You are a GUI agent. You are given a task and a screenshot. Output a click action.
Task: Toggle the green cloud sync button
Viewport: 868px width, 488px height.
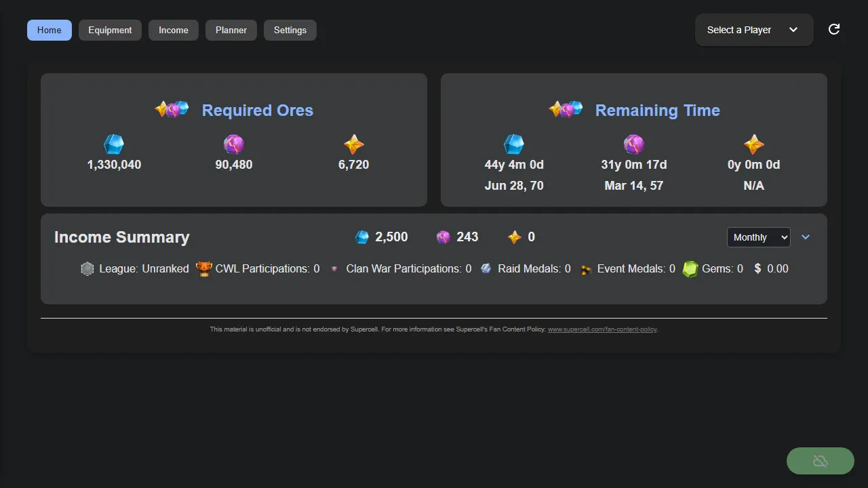point(820,460)
